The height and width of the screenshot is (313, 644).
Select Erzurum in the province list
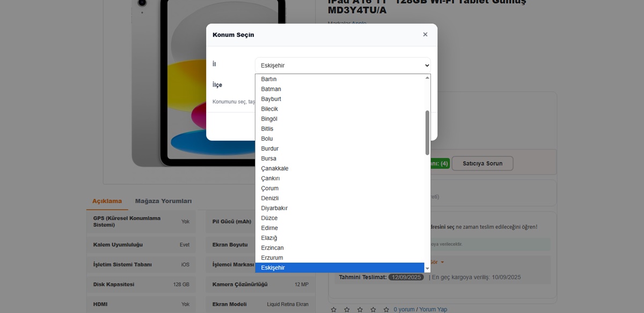click(x=272, y=258)
